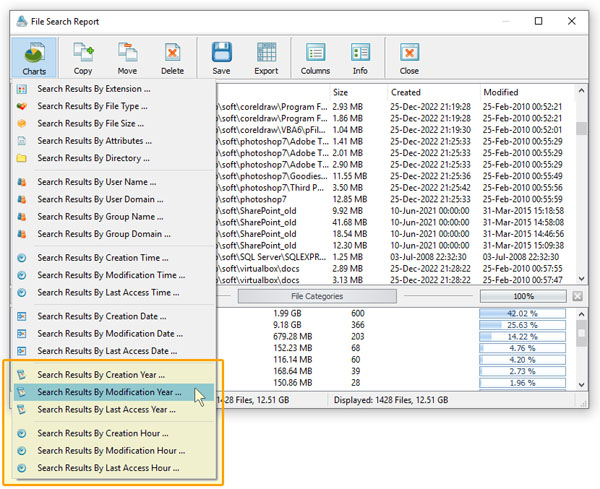600x489 pixels.
Task: Choose Search Results By Last Access Year
Action: point(114,410)
